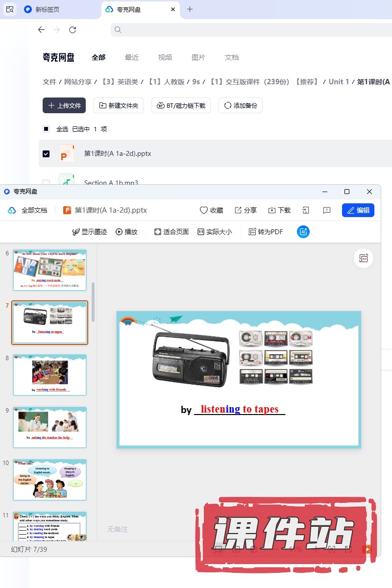Click 显示墨迹 show ink tool
The height and width of the screenshot is (588, 392).
[x=76, y=232]
